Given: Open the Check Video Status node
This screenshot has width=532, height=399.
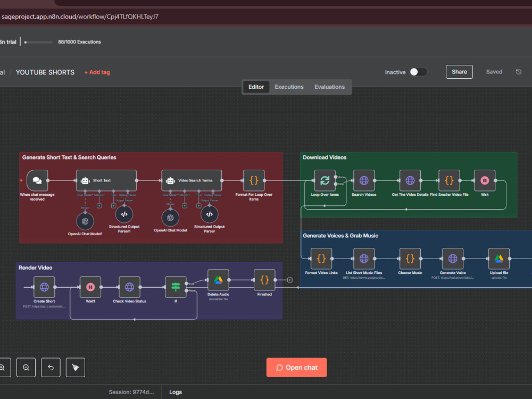Looking at the screenshot, I should tap(129, 287).
